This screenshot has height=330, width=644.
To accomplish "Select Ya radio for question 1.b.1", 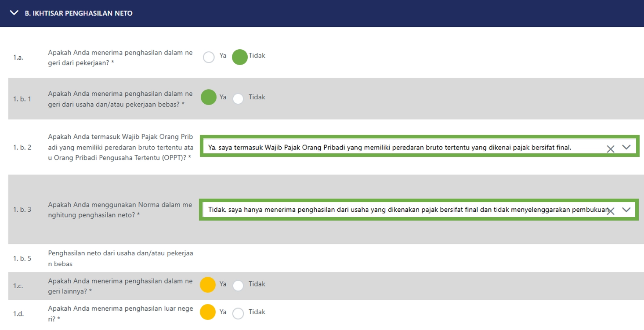I will click(209, 98).
